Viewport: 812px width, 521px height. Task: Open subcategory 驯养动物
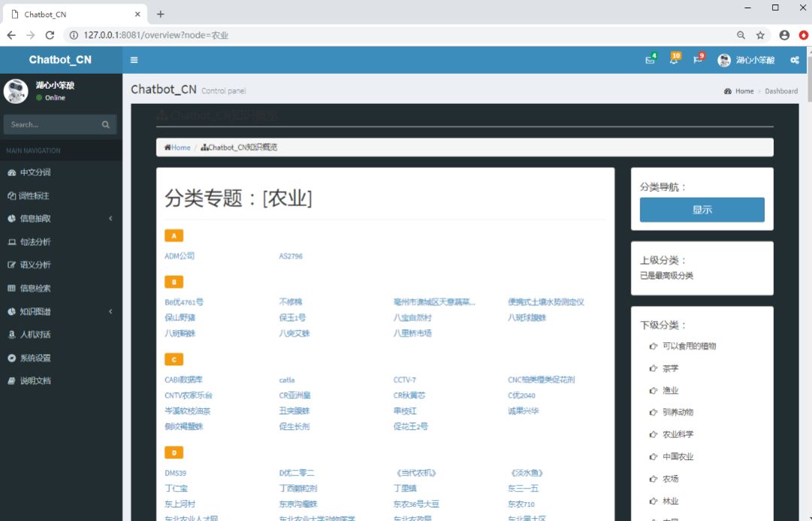(677, 412)
